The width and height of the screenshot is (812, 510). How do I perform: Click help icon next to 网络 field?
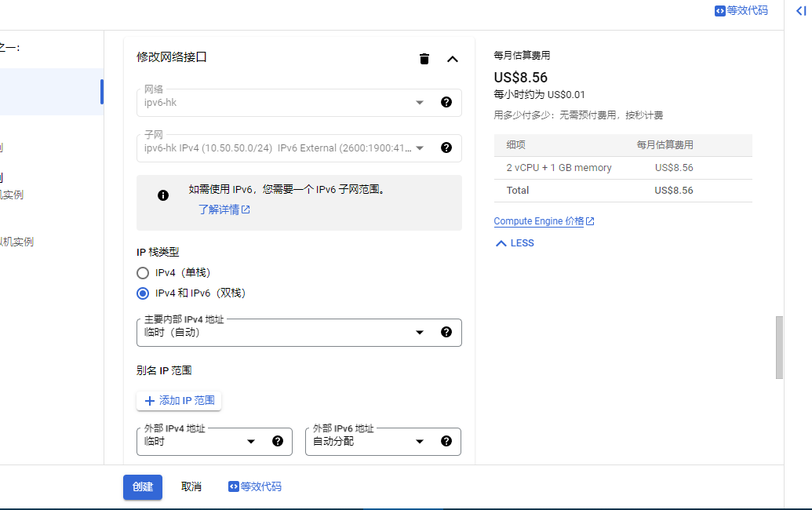click(446, 102)
